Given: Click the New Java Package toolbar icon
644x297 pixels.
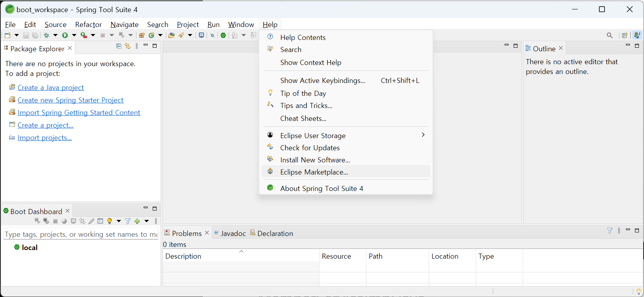Looking at the screenshot, I should [142, 35].
